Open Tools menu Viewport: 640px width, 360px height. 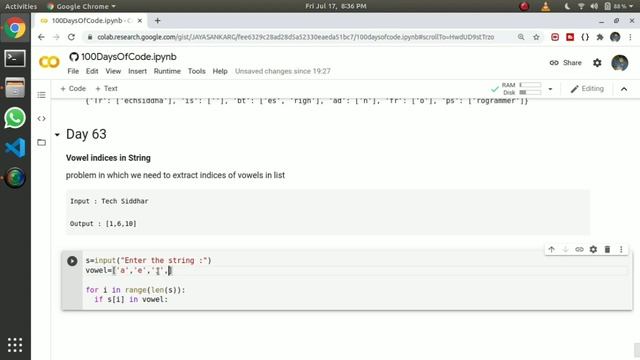pyautogui.click(x=196, y=71)
